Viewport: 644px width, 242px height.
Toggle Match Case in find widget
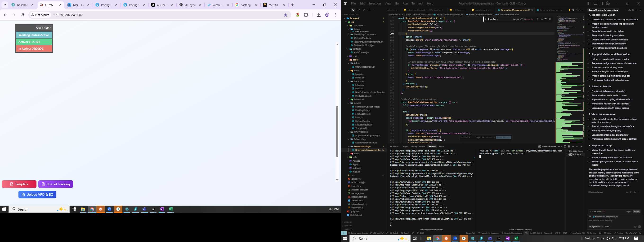[x=514, y=19]
